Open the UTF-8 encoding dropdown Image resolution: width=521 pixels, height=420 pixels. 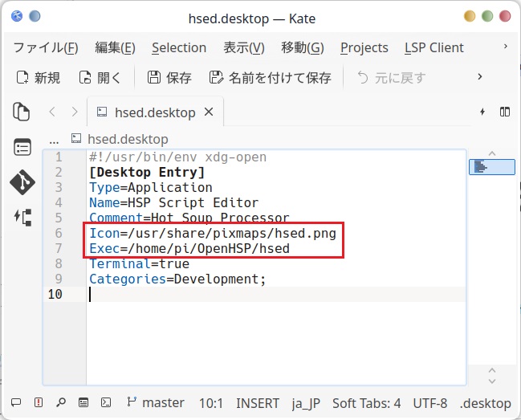point(430,403)
